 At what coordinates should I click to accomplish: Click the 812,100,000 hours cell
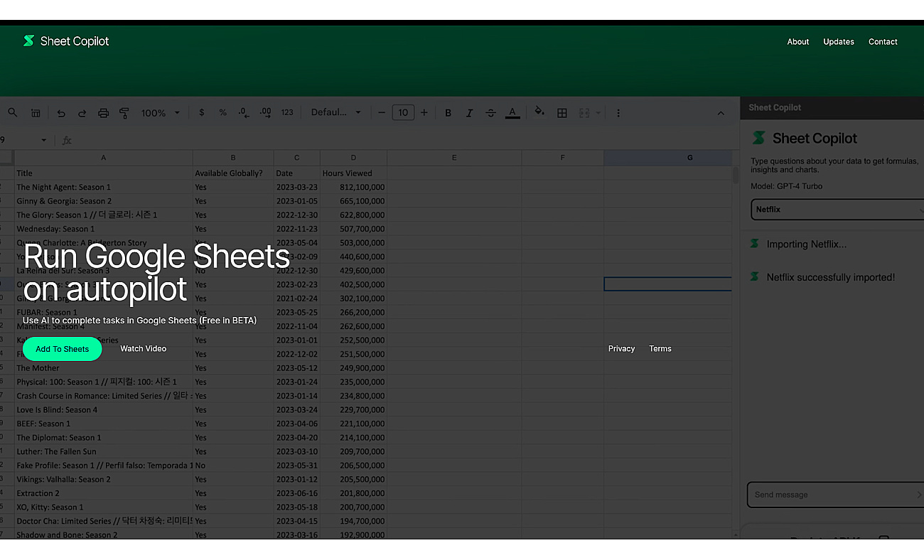[353, 188]
